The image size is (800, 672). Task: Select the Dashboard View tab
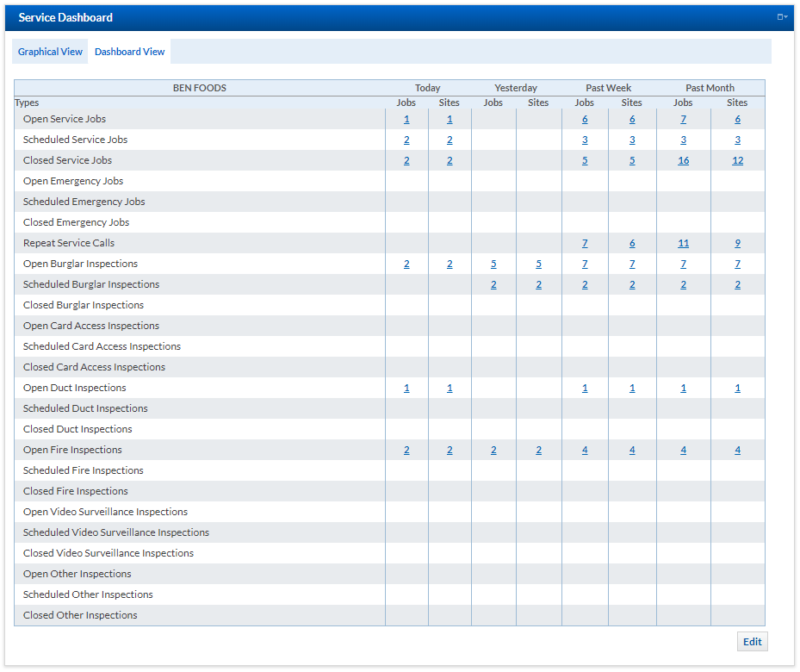pos(129,52)
